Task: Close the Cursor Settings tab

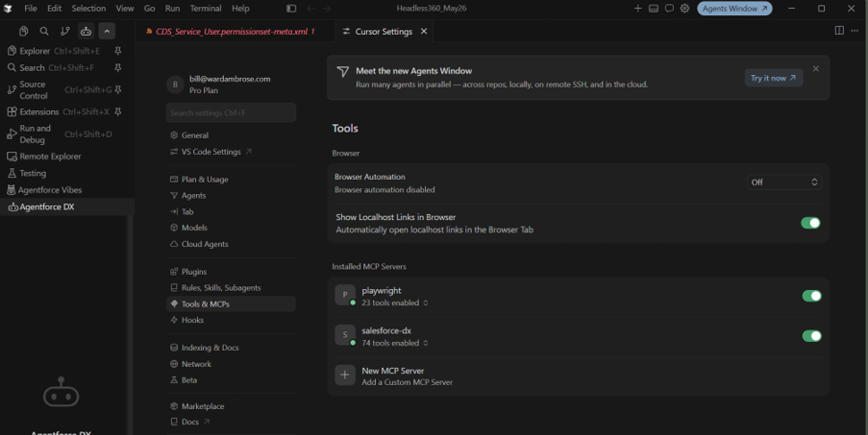Action: pyautogui.click(x=424, y=32)
